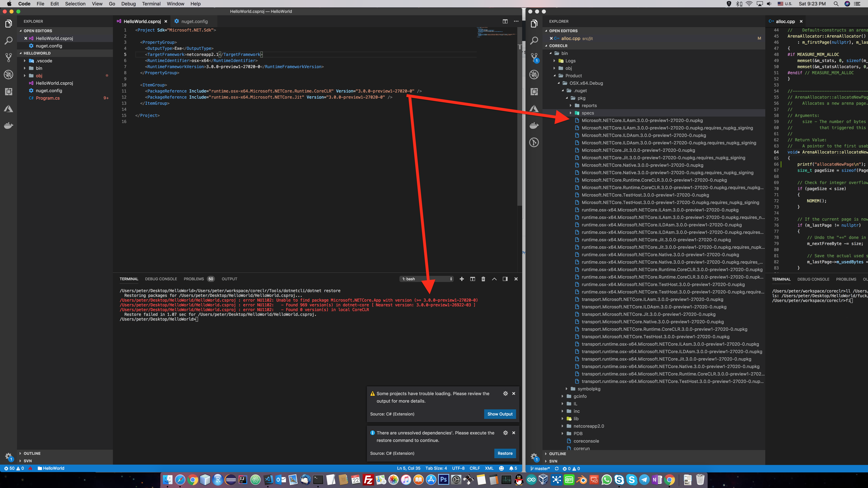Click the Restore button
Viewport: 868px width, 488px height.
(x=505, y=453)
